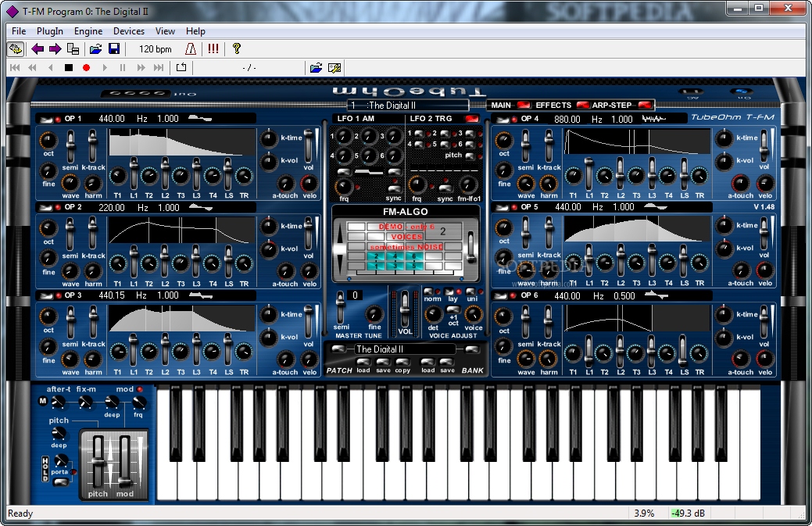812x526 pixels.
Task: Open help via yellow question mark icon
Action: [x=237, y=48]
